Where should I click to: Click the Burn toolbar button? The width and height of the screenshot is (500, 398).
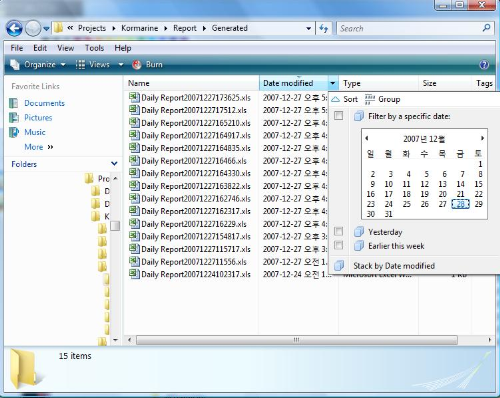tap(147, 64)
